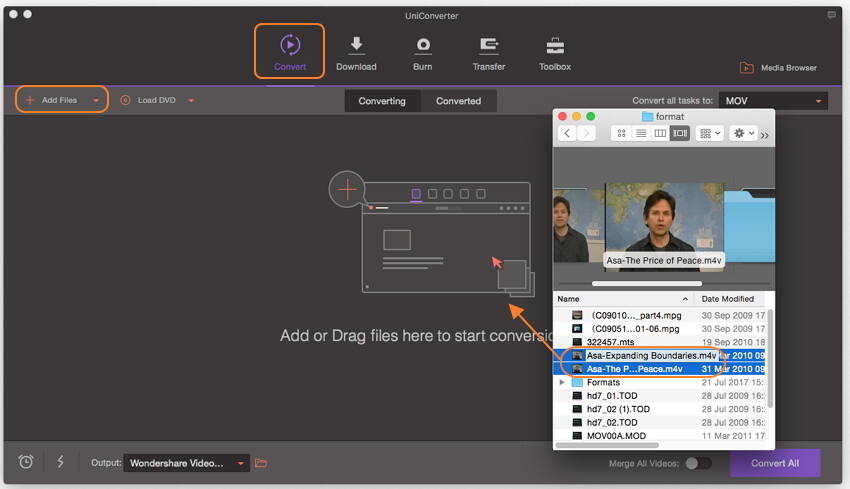The height and width of the screenshot is (489, 850).
Task: Select Asa-Expanding Boundaries.m4v file
Action: click(659, 356)
